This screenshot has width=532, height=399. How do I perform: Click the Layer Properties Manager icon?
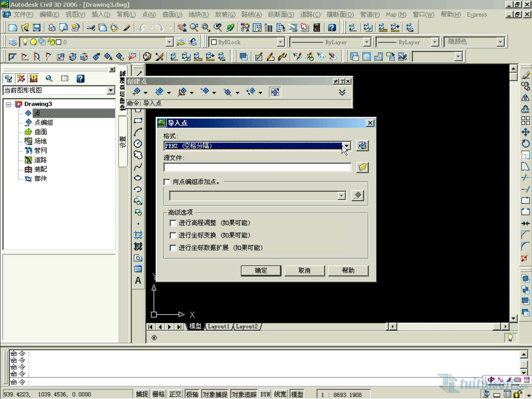(13, 42)
